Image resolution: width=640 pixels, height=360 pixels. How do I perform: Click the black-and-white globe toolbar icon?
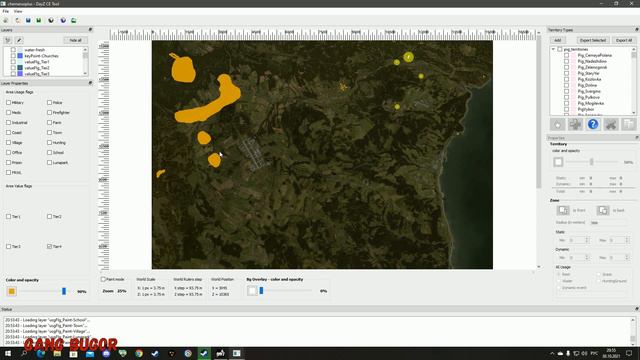tap(51, 20)
